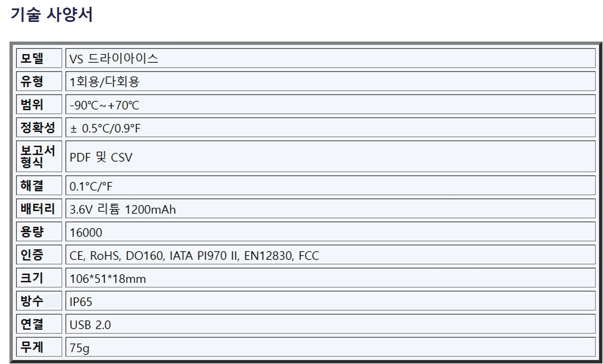Image resolution: width=603 pixels, height=364 pixels.
Task: Select the PDF 및 CSV value cell
Action: [101, 157]
